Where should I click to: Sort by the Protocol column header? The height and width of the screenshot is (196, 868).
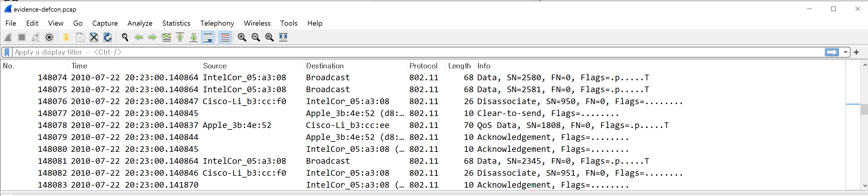pyautogui.click(x=426, y=66)
